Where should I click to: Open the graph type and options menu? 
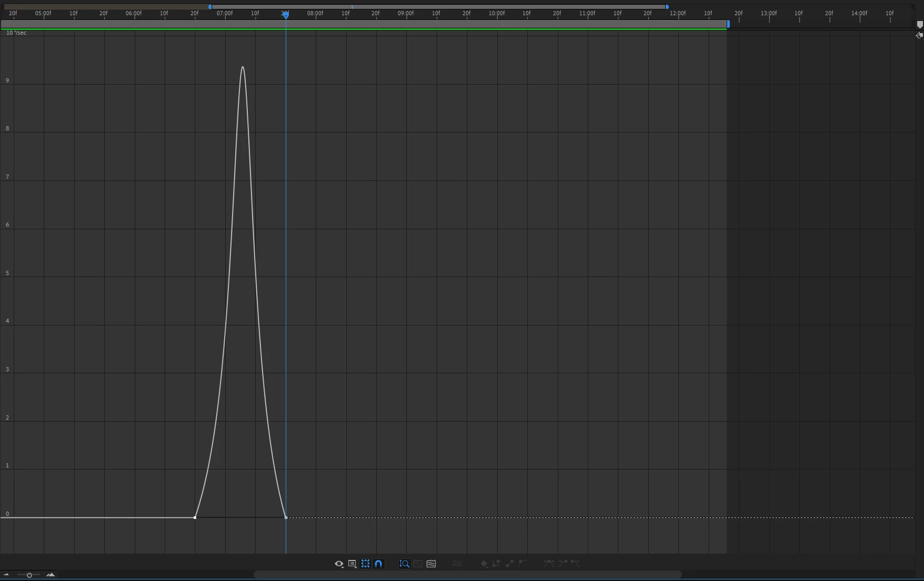coord(353,564)
